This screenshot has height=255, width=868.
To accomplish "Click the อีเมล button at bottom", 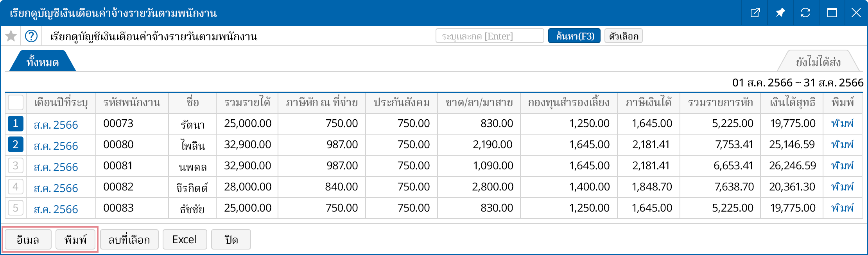I will click(x=28, y=239).
